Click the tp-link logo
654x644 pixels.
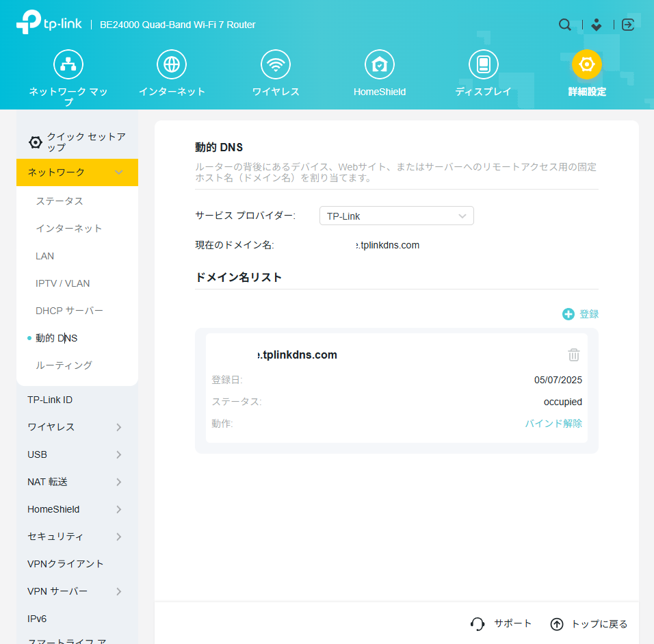point(49,23)
